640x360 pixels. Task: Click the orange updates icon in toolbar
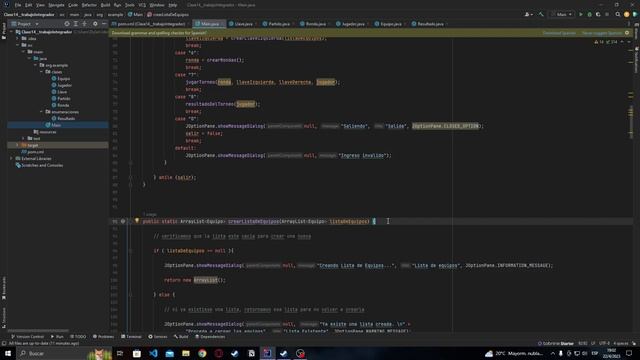(627, 14)
